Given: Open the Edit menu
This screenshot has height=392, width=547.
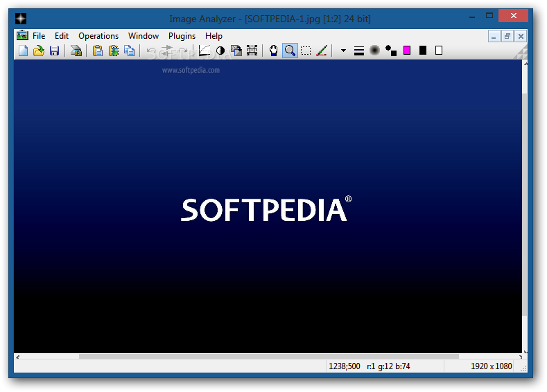Looking at the screenshot, I should (x=62, y=36).
